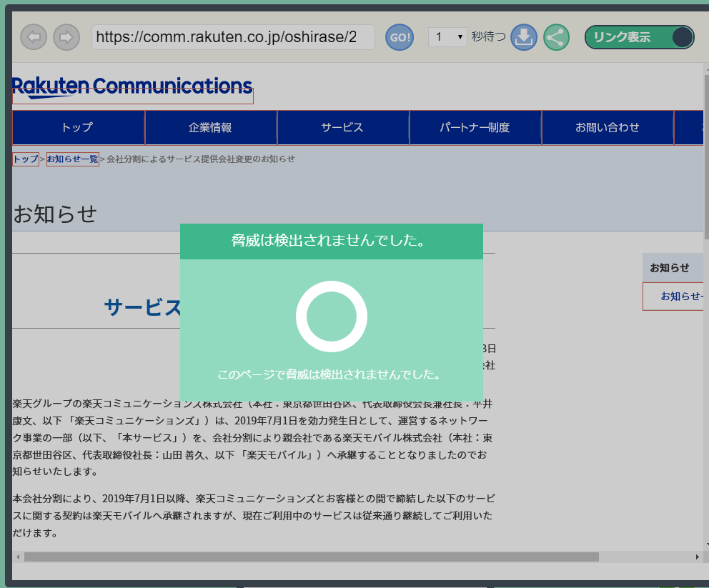Click the Rakuten Communications logo
The height and width of the screenshot is (588, 709).
coord(132,88)
